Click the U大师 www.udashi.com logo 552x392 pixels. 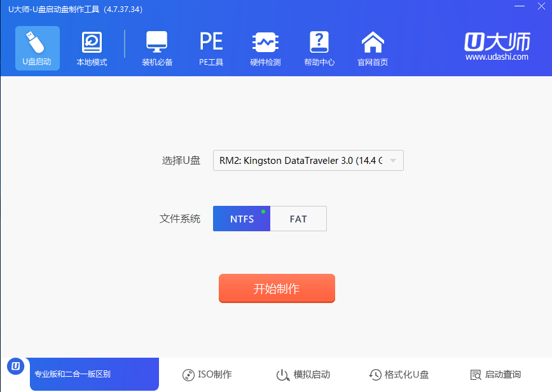tap(497, 47)
